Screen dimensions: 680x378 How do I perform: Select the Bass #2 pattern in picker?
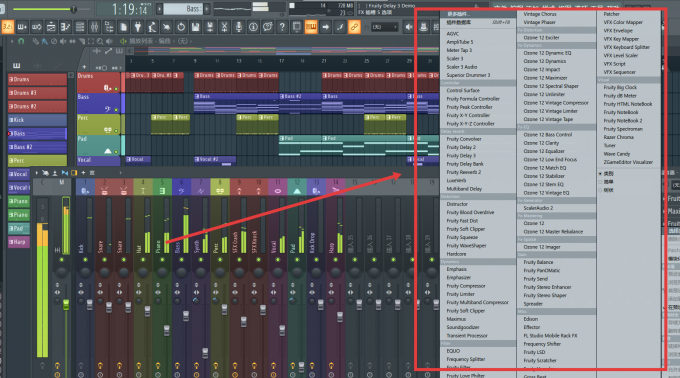point(37,147)
